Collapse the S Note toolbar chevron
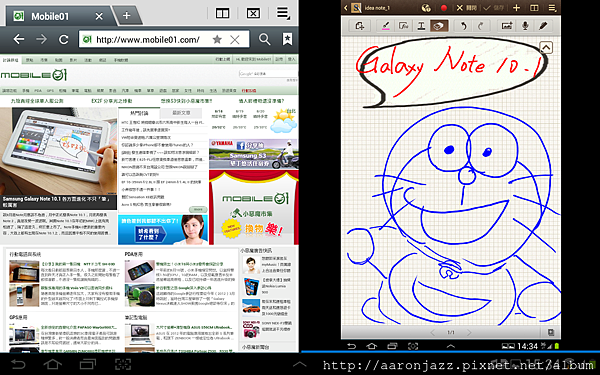This screenshot has height=375, width=600. click(x=546, y=47)
